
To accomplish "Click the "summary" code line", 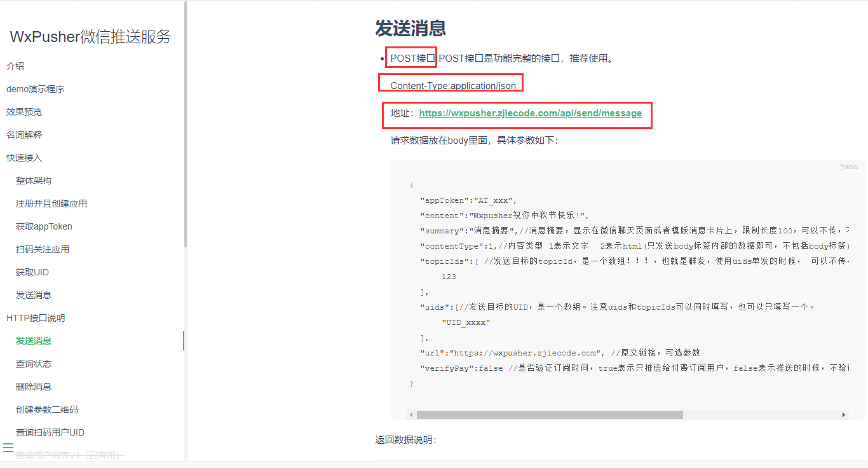I will (x=634, y=231).
